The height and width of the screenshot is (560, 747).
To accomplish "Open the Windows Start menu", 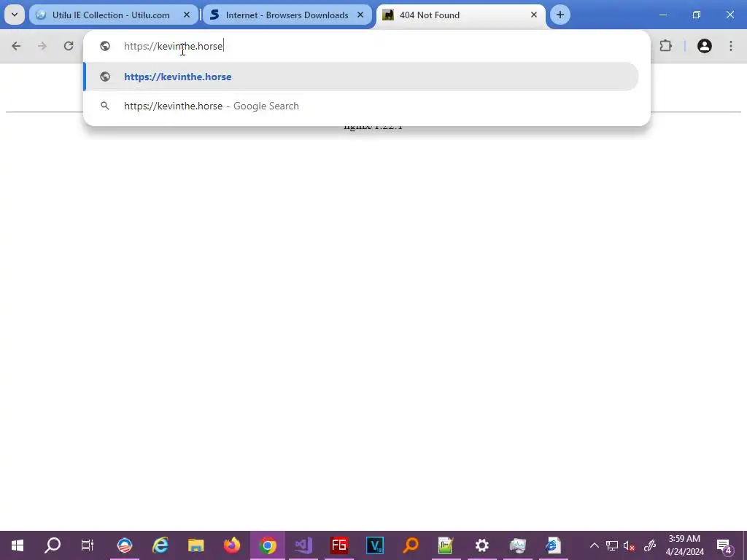I will click(18, 545).
